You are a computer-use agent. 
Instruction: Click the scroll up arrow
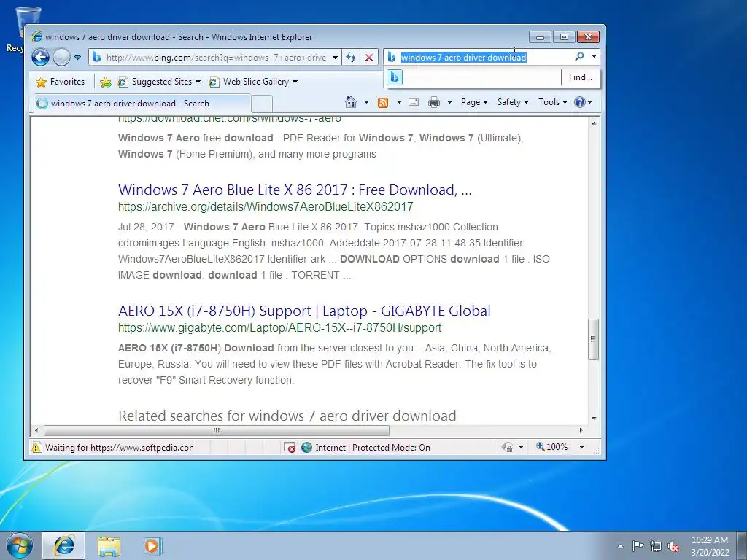pyautogui.click(x=594, y=122)
